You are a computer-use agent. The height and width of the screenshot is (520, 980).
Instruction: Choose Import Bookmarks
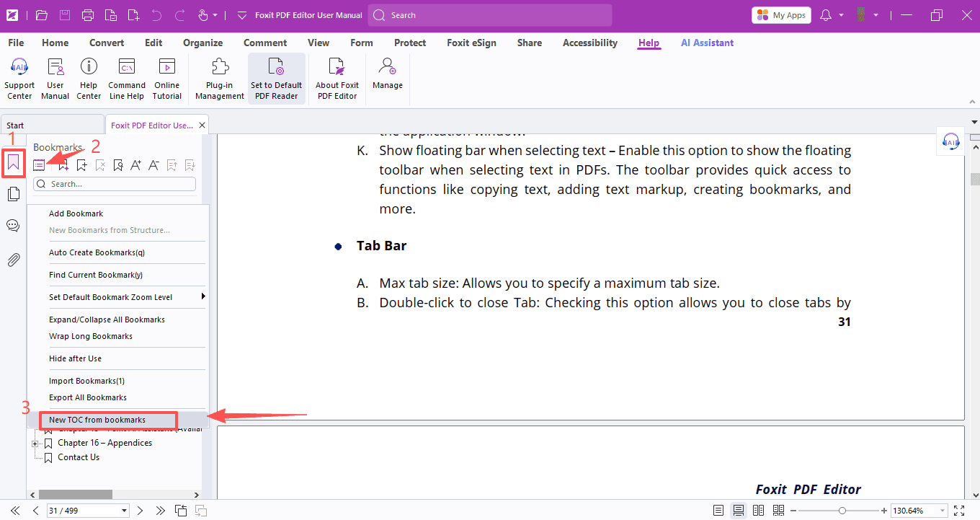[x=86, y=381]
